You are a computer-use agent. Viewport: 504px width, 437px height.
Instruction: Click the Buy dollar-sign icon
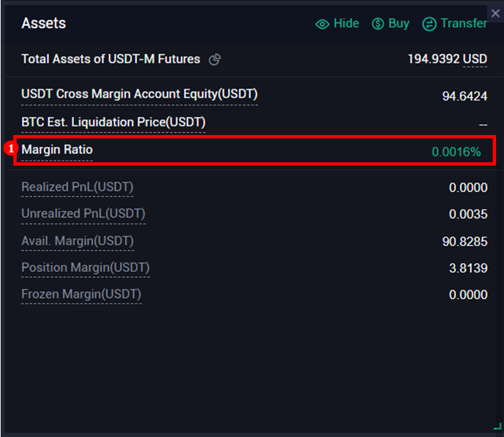378,24
